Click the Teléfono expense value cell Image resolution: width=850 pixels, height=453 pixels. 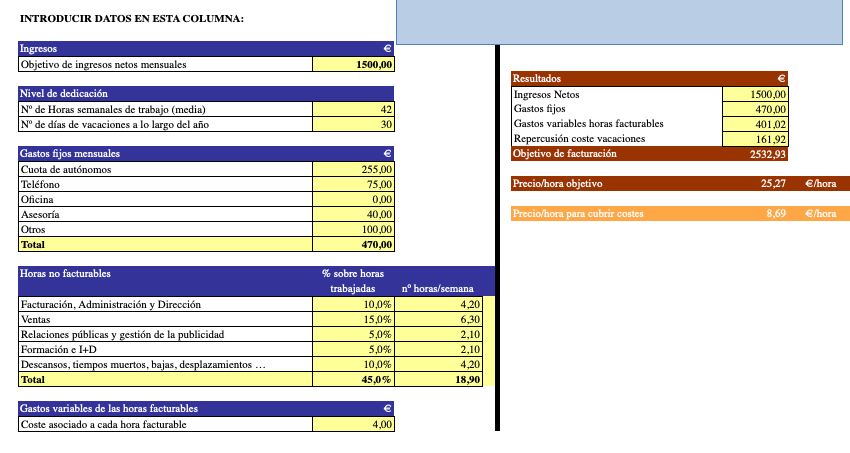[354, 184]
